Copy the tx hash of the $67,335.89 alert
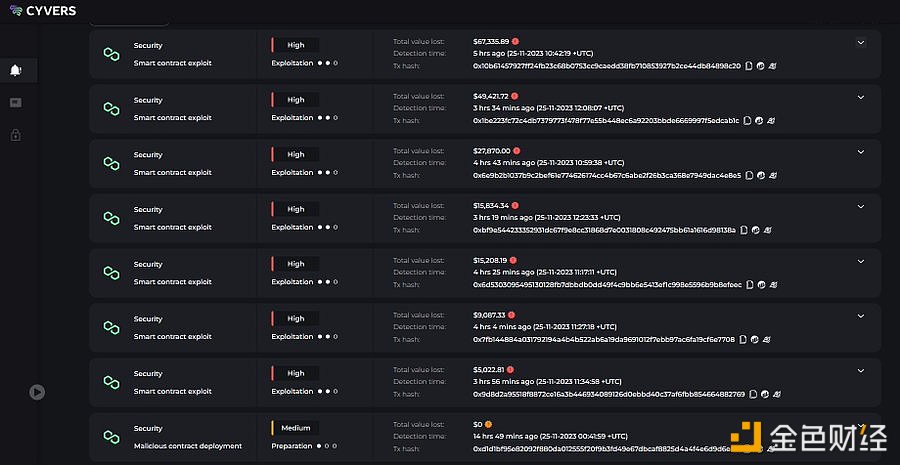This screenshot has width=900, height=465. [x=748, y=66]
